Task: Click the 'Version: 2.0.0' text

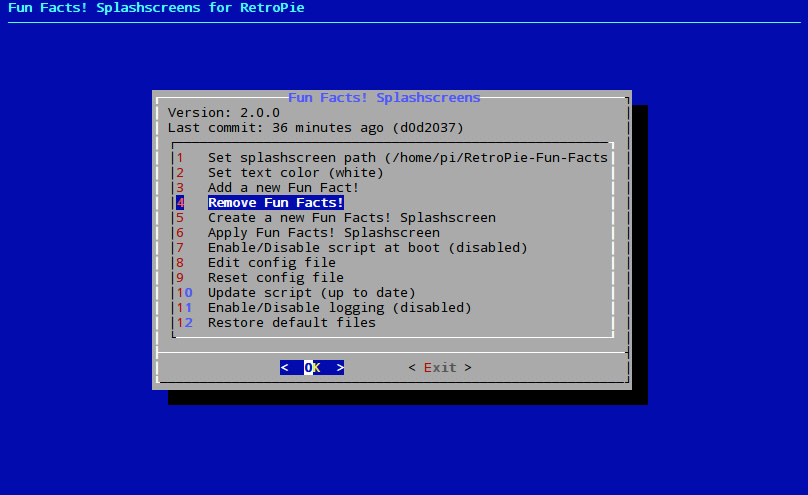Action: click(224, 112)
